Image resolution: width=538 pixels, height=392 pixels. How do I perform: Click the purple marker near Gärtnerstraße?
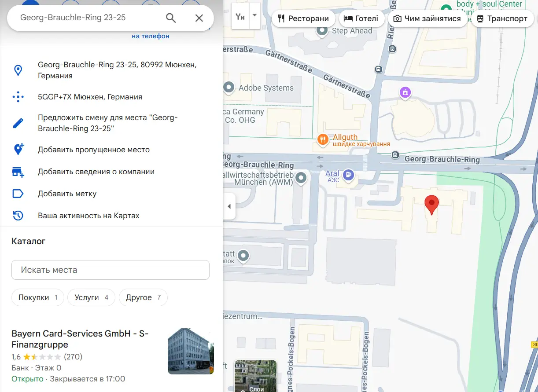point(405,92)
